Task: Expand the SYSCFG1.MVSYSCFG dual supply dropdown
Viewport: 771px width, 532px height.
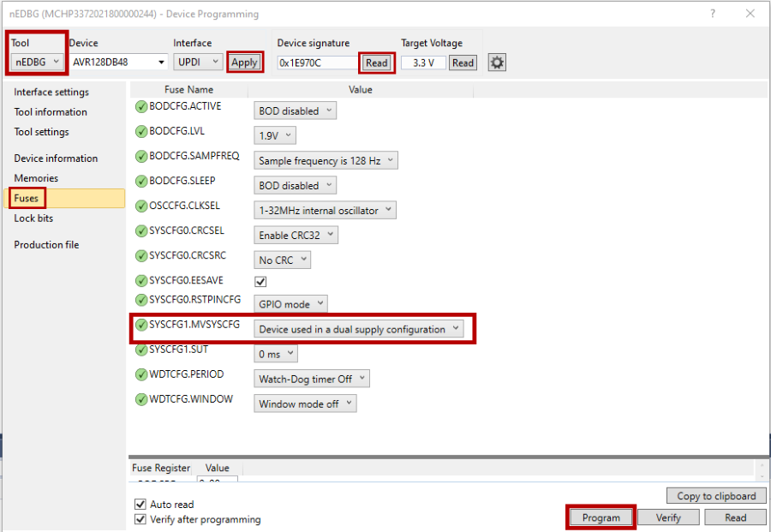Action: click(x=359, y=329)
